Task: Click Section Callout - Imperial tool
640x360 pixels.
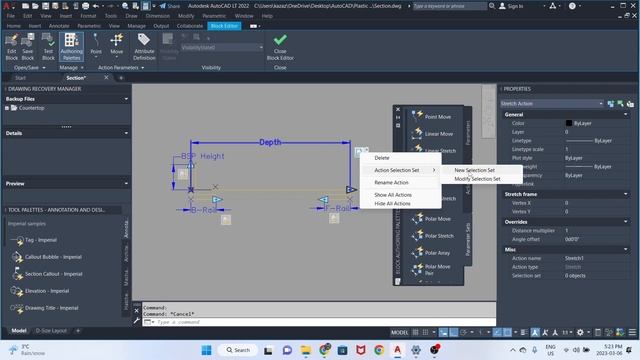Action: [x=47, y=274]
